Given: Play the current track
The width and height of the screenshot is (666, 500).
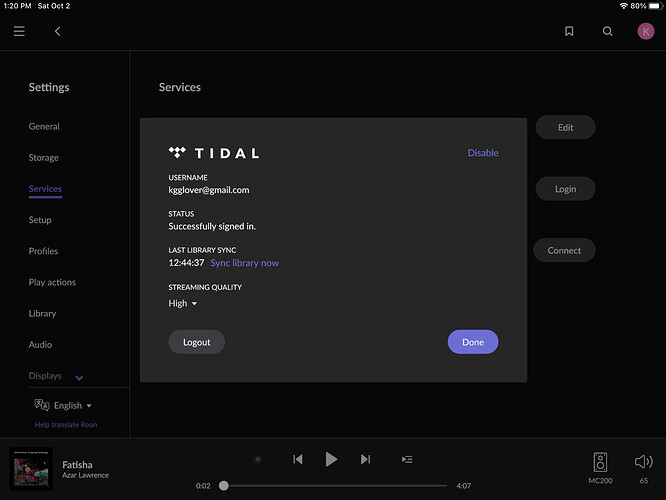Looking at the screenshot, I should click(x=331, y=459).
